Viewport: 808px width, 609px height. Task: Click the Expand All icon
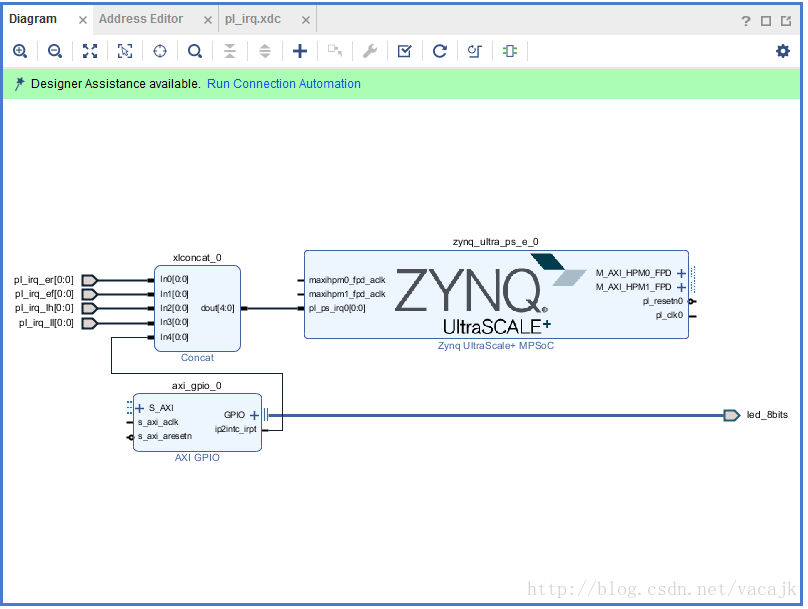point(265,51)
